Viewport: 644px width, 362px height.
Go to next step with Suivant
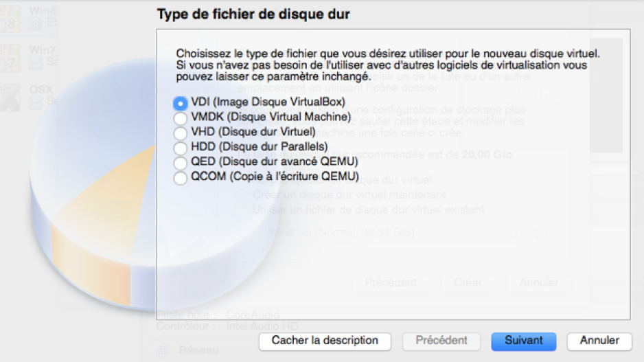click(524, 341)
